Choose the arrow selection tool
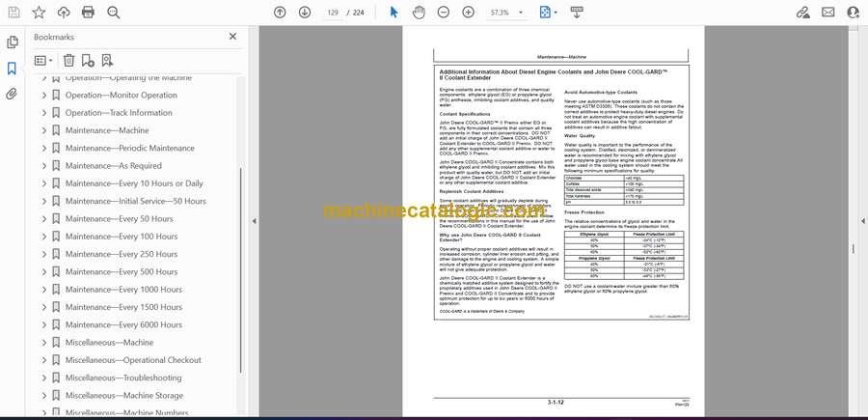 [394, 13]
